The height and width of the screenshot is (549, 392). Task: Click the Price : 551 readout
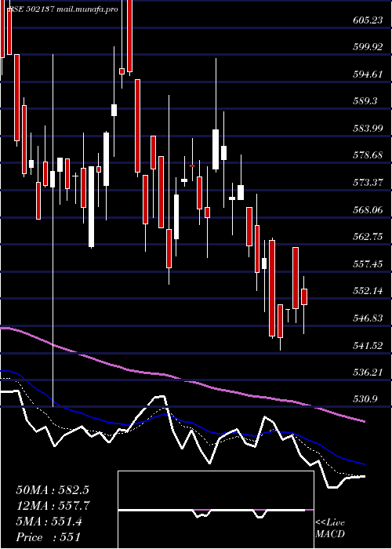[49, 537]
